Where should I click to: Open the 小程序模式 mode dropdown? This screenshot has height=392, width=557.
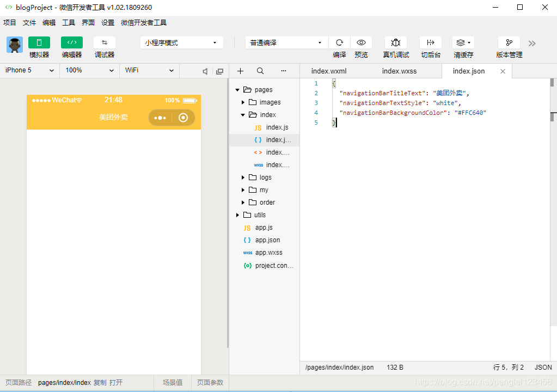[x=181, y=42]
